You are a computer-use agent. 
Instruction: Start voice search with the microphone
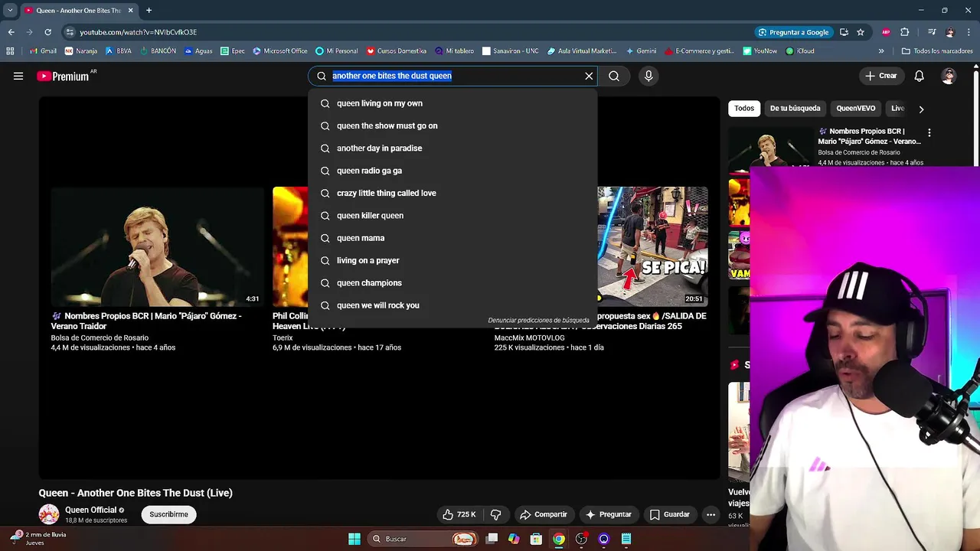648,76
